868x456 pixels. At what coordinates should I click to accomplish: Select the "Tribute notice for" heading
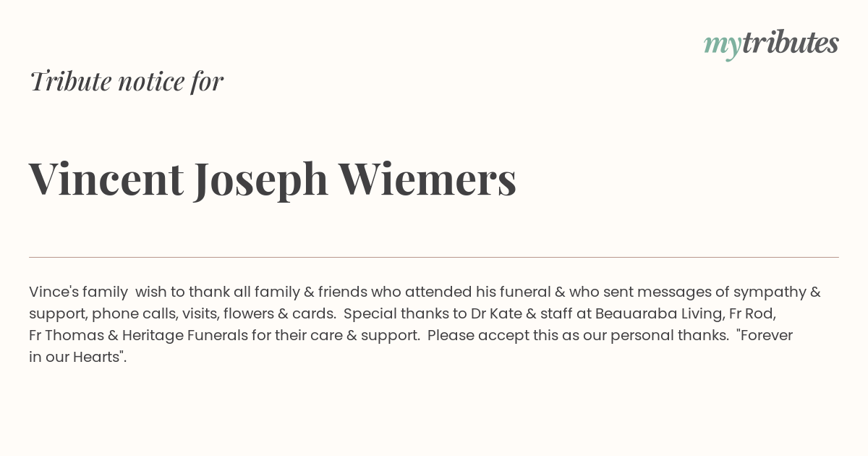126,81
